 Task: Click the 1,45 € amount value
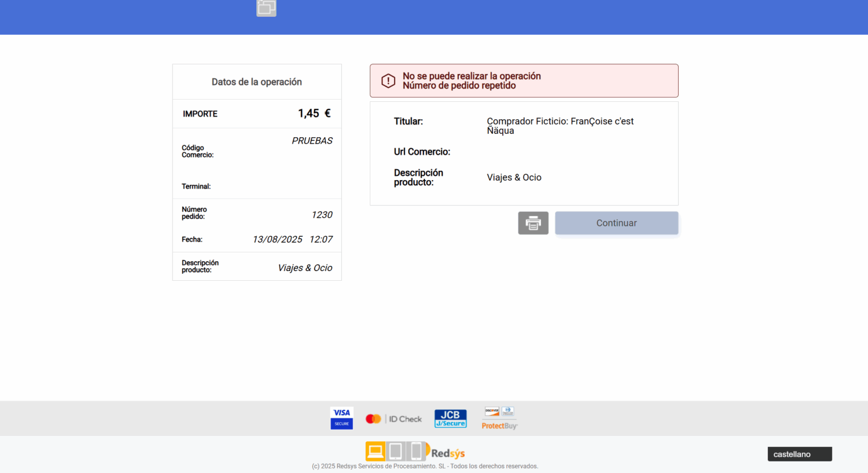click(x=314, y=113)
